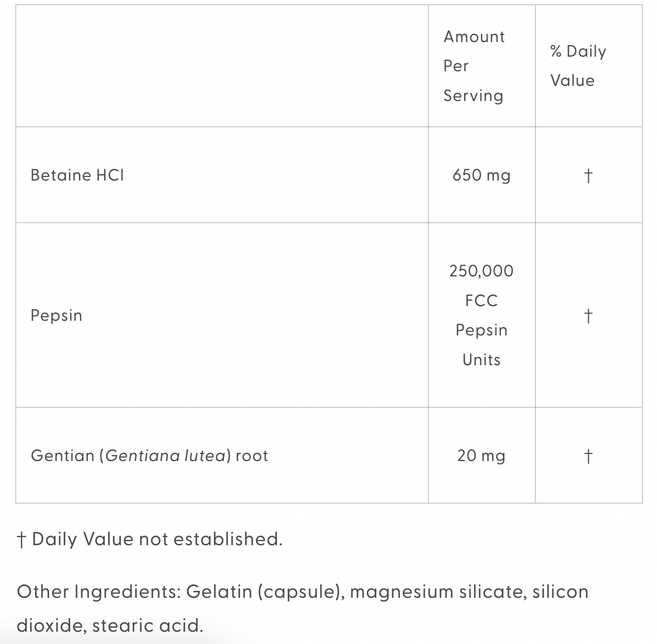Select the Pepsin ingredient name in first column

coord(56,316)
